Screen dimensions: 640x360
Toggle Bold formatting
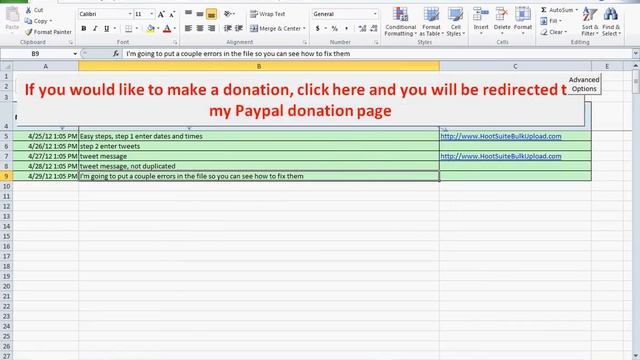click(84, 29)
